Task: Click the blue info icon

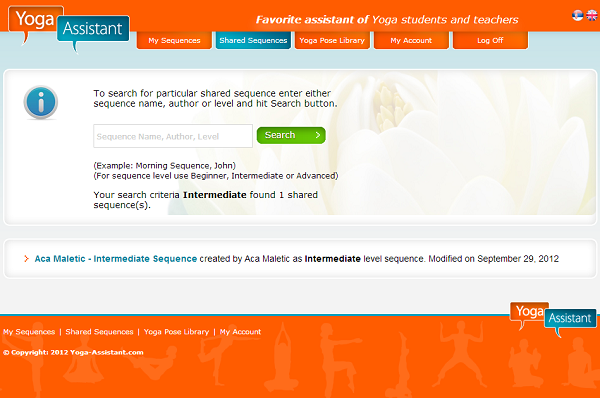Action: tap(41, 102)
